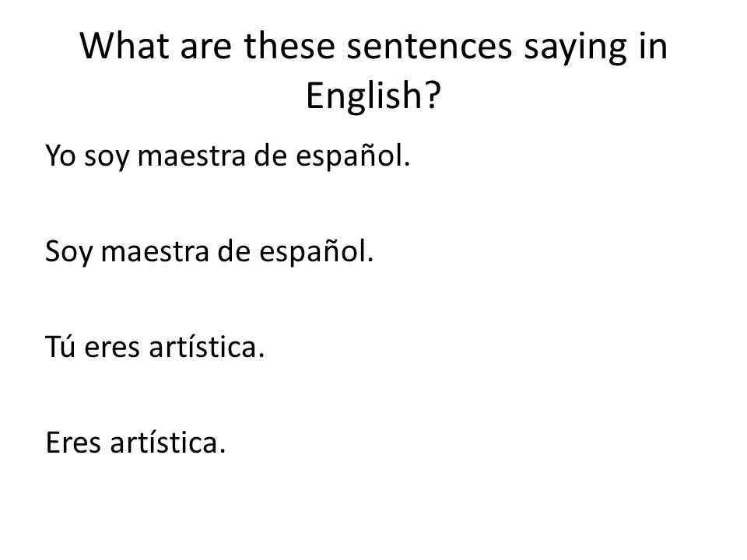Click the word "de" in the first sentence
Viewport: 747px width, 560px height.
[271, 155]
